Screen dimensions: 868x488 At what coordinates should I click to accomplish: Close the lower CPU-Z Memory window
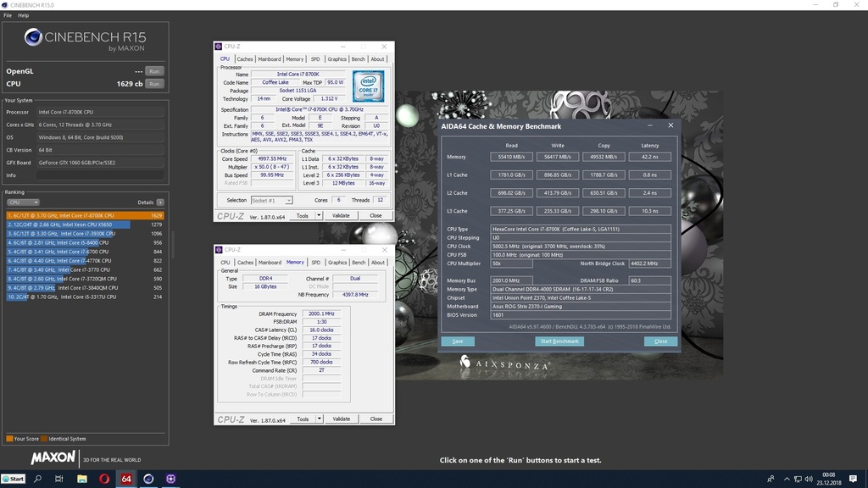(x=384, y=250)
